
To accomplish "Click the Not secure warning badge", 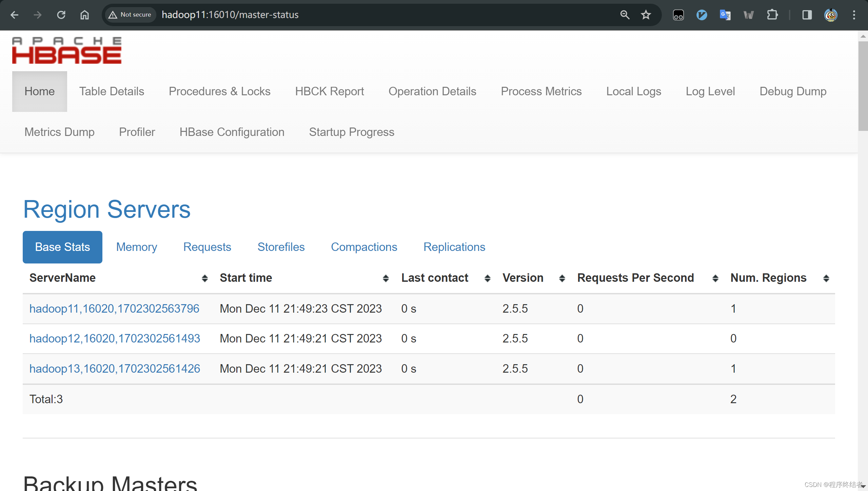I will coord(130,15).
